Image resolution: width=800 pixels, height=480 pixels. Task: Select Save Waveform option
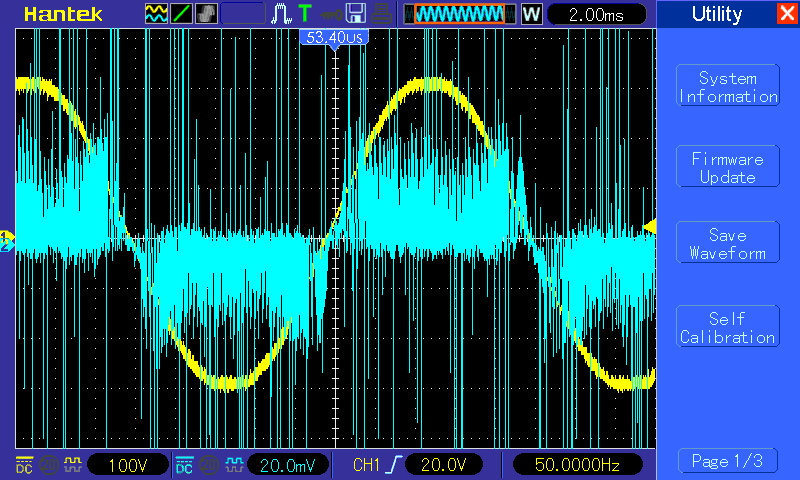tap(727, 244)
